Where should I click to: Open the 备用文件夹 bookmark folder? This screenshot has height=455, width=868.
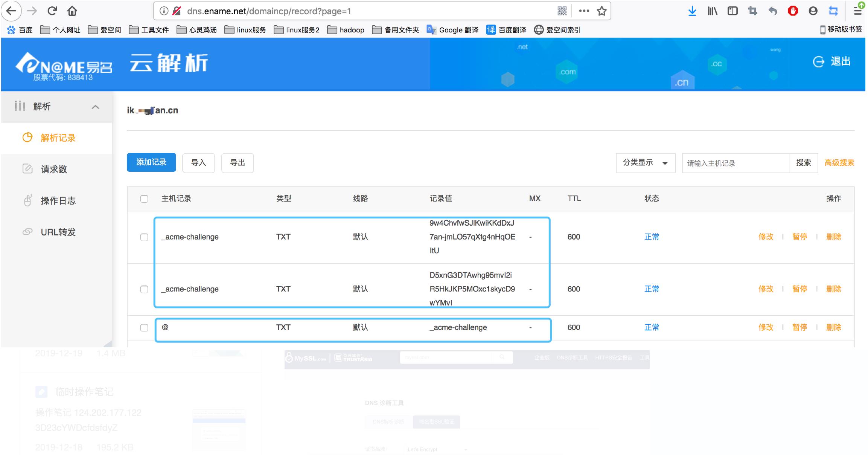[x=395, y=30]
